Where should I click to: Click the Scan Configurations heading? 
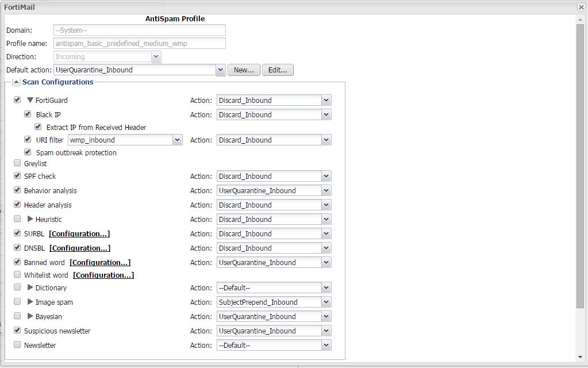57,82
